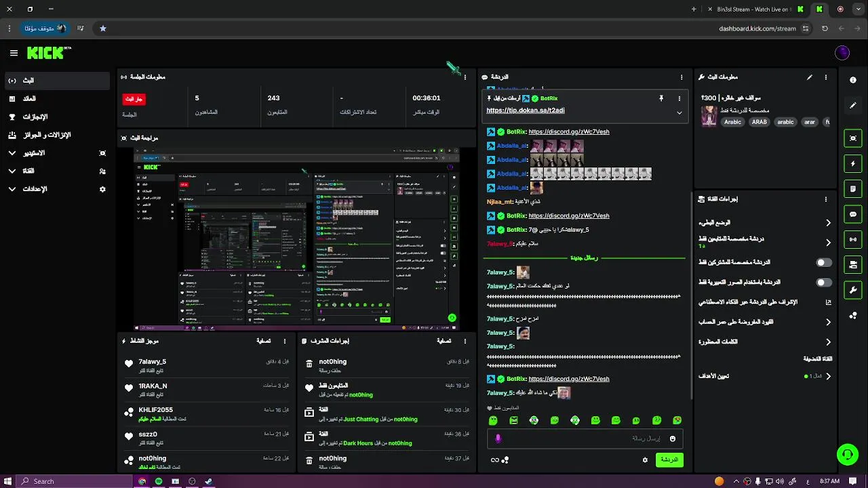Open pinned message three-dot menu
This screenshot has height=488, width=868.
point(679,98)
